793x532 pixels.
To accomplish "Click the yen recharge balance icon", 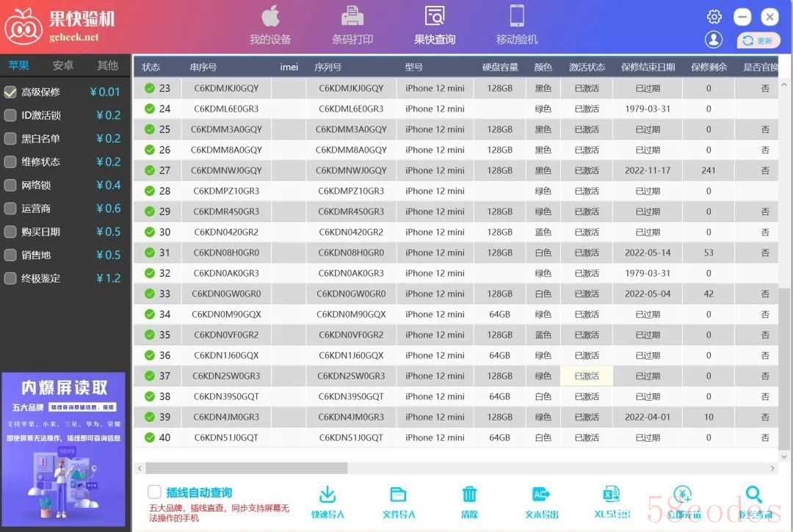I will [x=683, y=495].
